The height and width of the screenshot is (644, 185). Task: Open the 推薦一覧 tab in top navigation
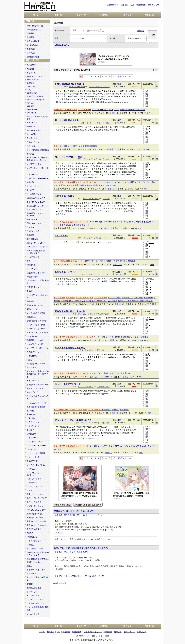point(58,15)
